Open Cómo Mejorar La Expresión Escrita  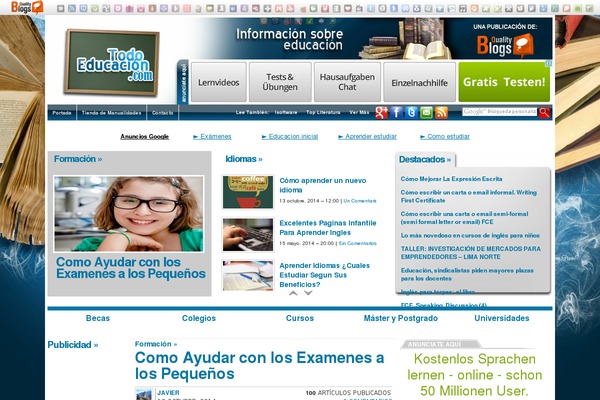452,179
